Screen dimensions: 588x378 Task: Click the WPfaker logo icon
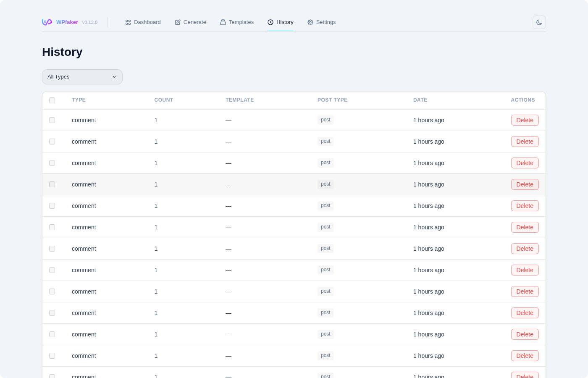pos(47,22)
